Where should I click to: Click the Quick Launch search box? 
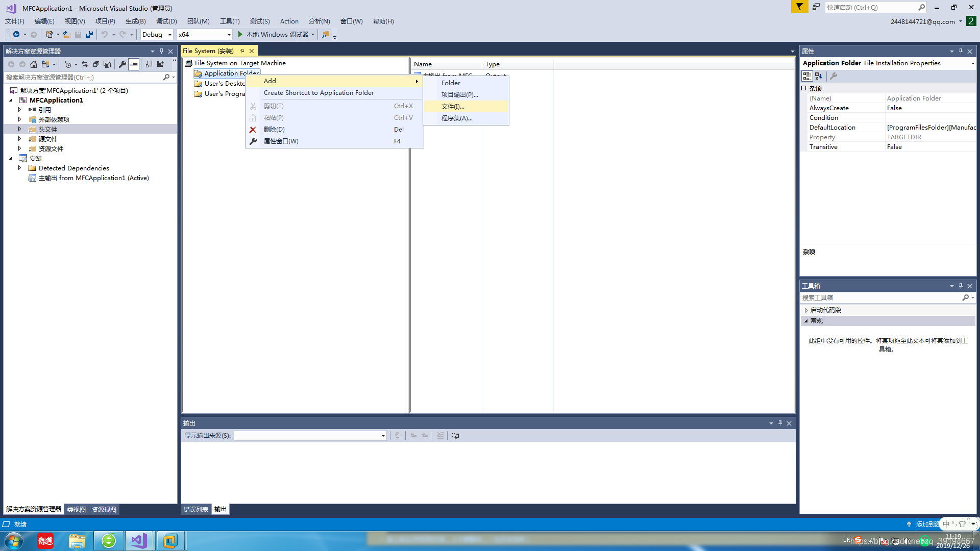(x=870, y=7)
